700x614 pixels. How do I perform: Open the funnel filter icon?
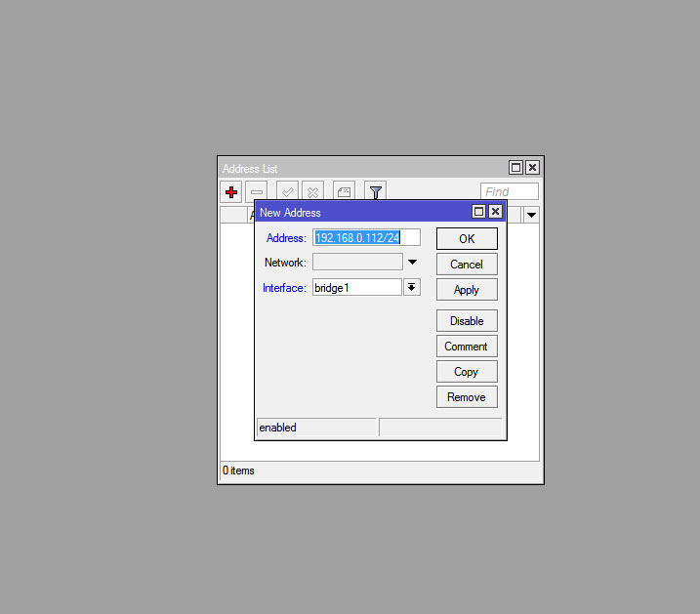pos(375,192)
